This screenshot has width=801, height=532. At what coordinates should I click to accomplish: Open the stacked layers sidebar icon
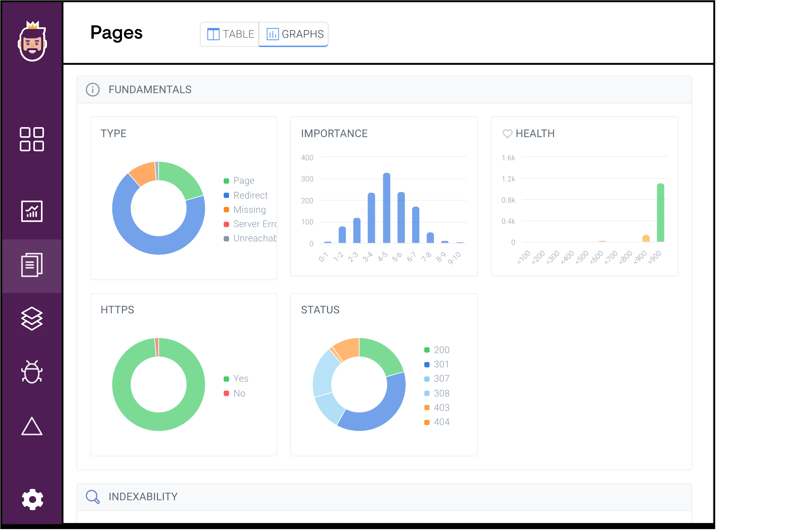click(32, 319)
